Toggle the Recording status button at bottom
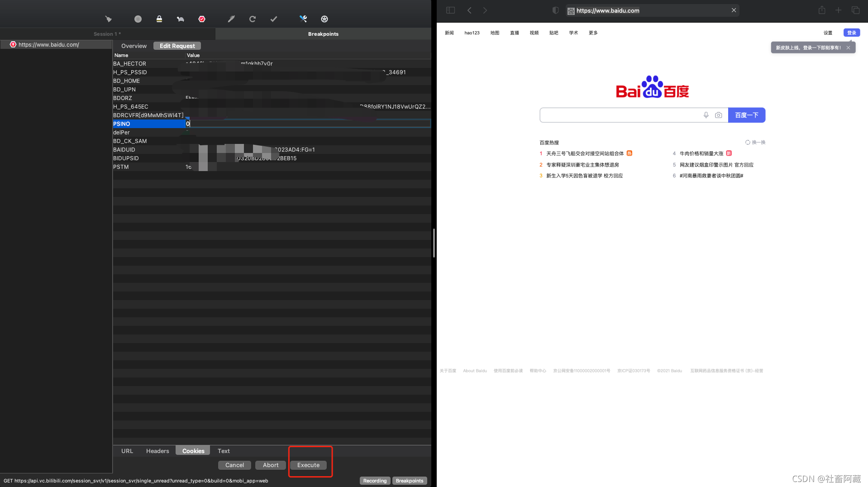868x487 pixels. coord(375,481)
